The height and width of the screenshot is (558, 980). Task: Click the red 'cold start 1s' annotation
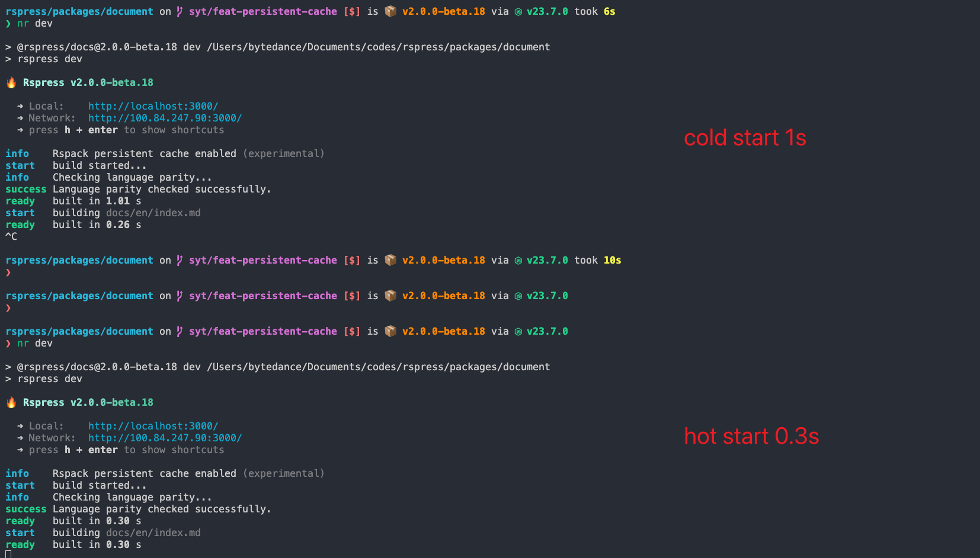745,137
